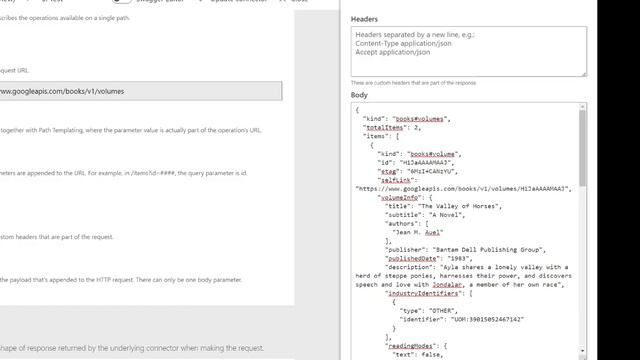Screen dimensions: 640x360
Task: Click inside the Headers text area
Action: click(469, 51)
